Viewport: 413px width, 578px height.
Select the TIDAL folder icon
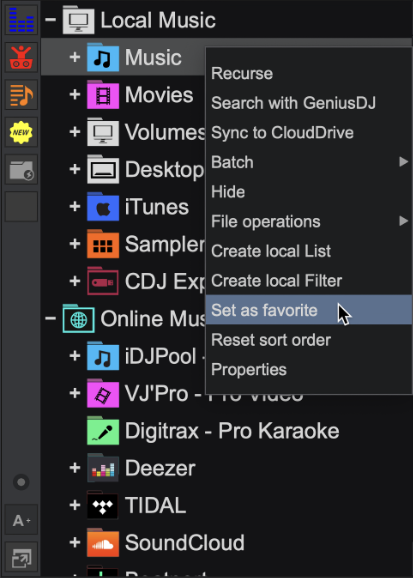pos(103,505)
